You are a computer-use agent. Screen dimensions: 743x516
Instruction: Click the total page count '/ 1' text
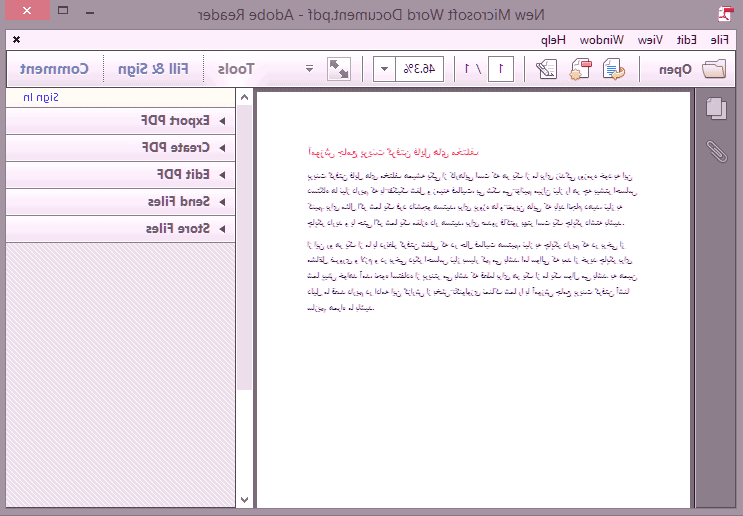tap(473, 69)
